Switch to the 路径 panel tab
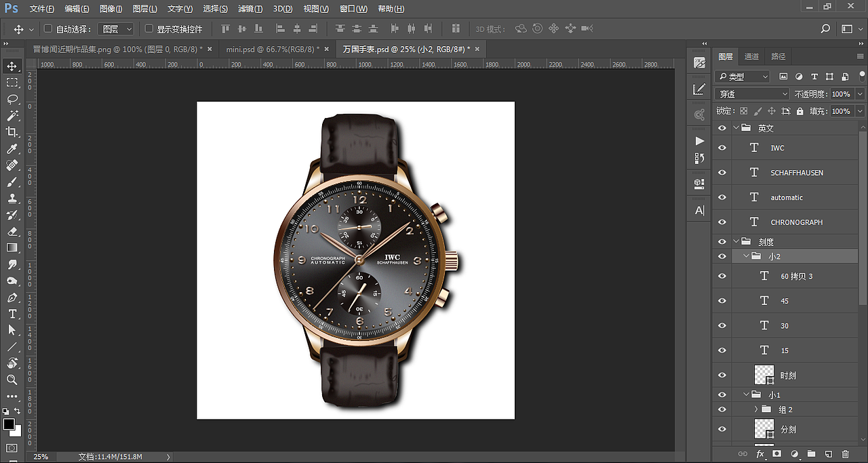Screen dimensions: 868x463 [x=778, y=57]
